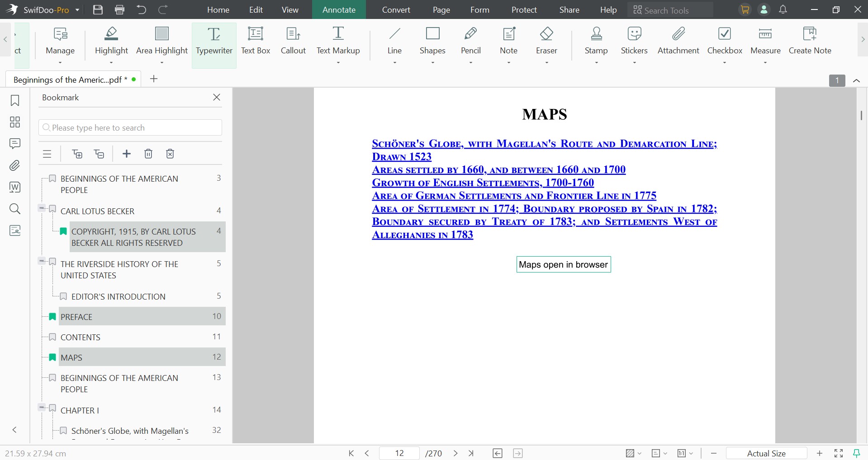Close the Bookmark panel
Viewport: 868px width, 460px height.
click(217, 97)
